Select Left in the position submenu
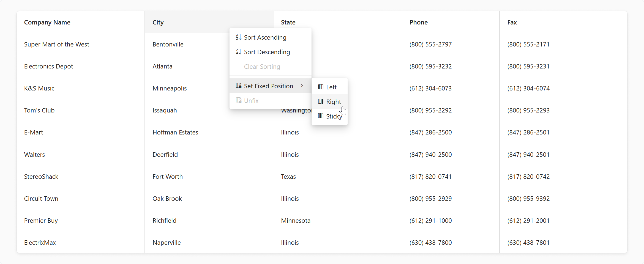The height and width of the screenshot is (264, 644). [x=331, y=87]
